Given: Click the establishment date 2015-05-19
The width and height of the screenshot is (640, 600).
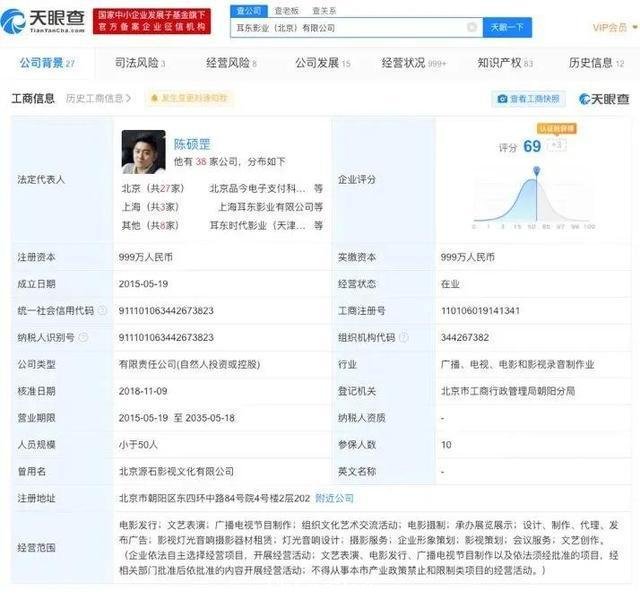Looking at the screenshot, I should (x=143, y=284).
